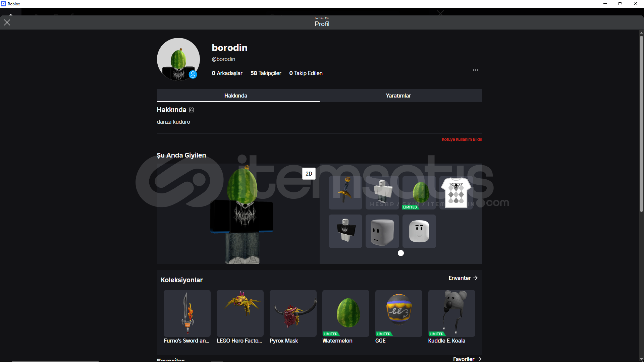
Task: Click the borodin display name heading
Action: (230, 48)
